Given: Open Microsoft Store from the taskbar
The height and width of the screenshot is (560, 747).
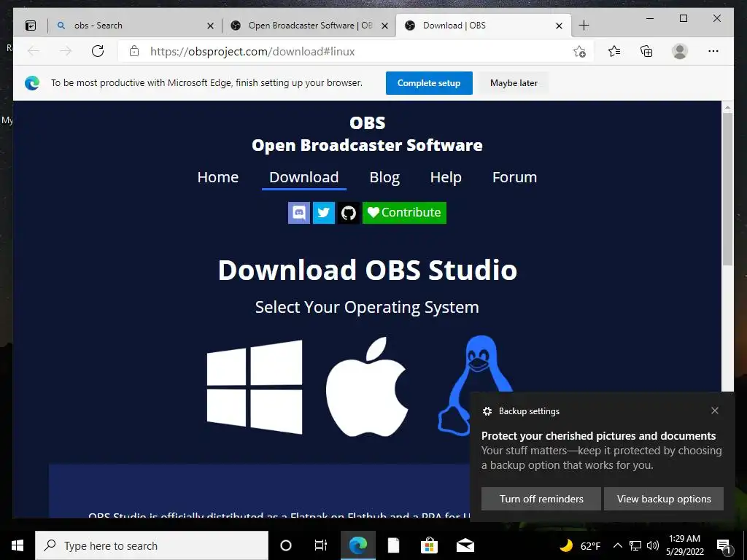Looking at the screenshot, I should coord(429,545).
